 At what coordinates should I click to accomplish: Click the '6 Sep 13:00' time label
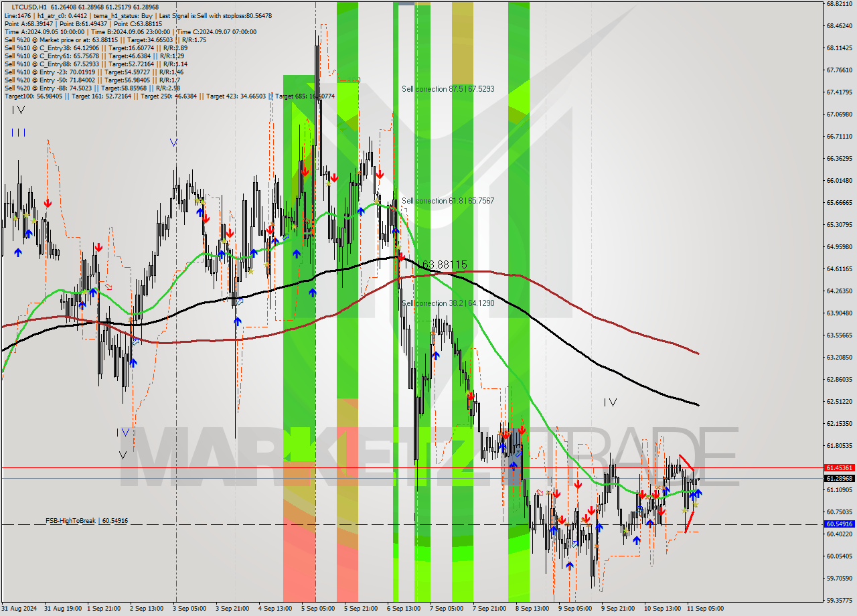pyautogui.click(x=404, y=609)
